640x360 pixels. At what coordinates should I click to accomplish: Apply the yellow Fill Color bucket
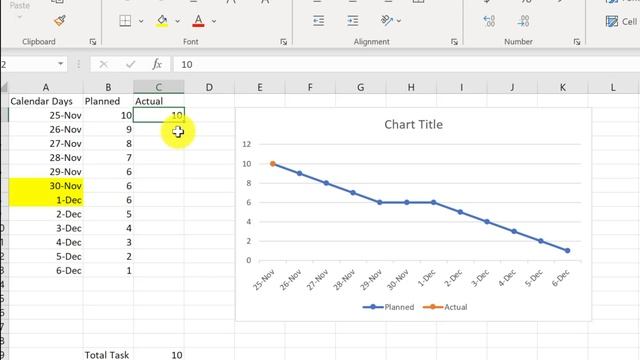pos(162,20)
